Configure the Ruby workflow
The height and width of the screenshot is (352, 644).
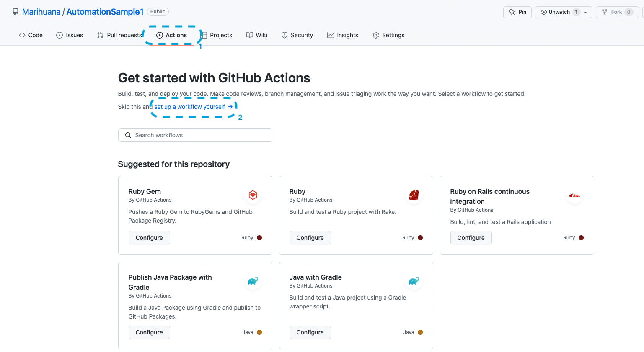click(310, 238)
